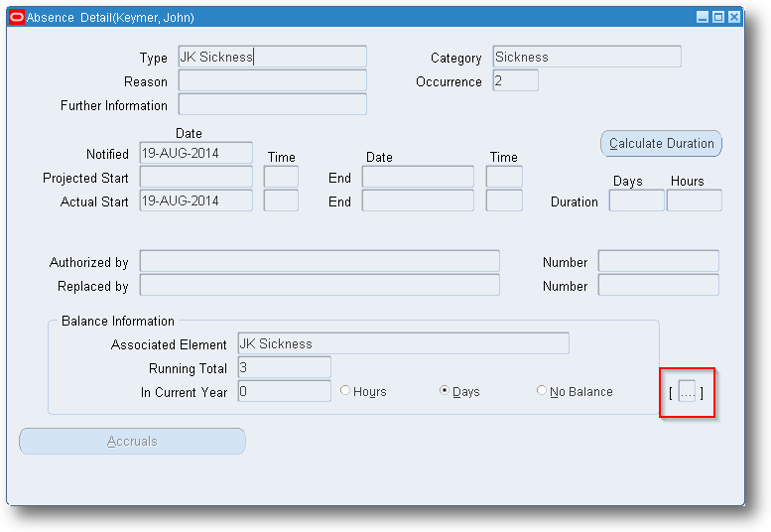
Task: Click the Notified date field
Action: click(x=196, y=153)
